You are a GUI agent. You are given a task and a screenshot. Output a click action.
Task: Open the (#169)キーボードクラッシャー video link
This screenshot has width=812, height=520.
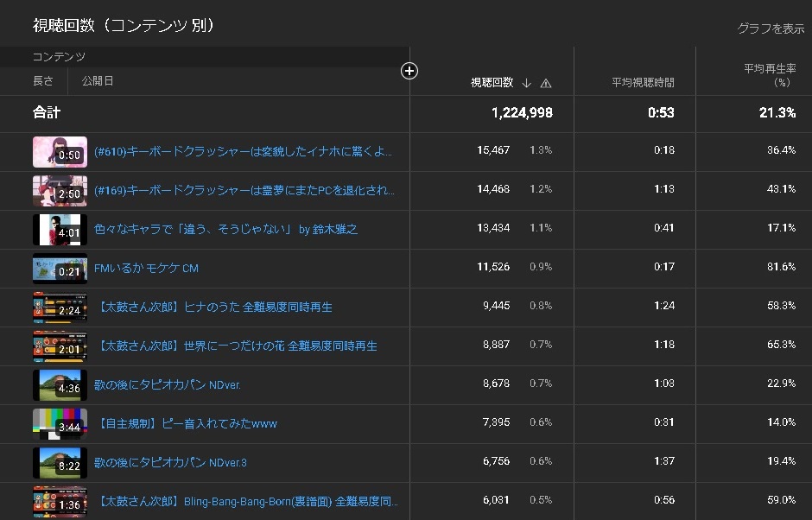tap(244, 190)
